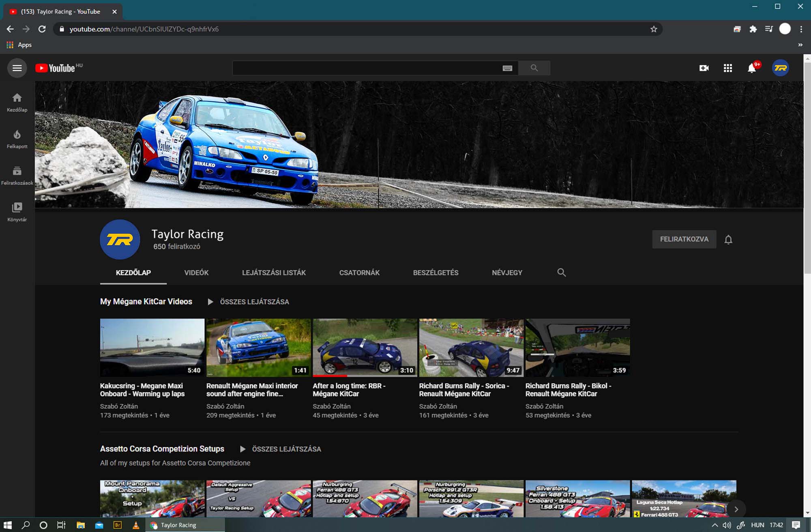Image resolution: width=811 pixels, height=532 pixels.
Task: Open Felkapott trending in the sidebar
Action: [x=17, y=139]
